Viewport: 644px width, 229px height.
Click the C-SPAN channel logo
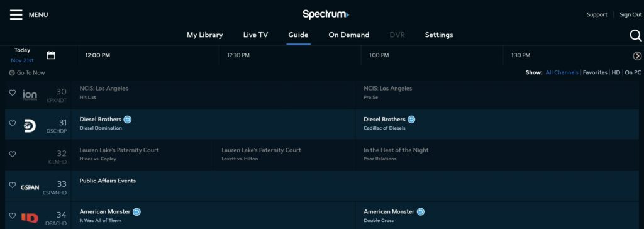(30, 187)
